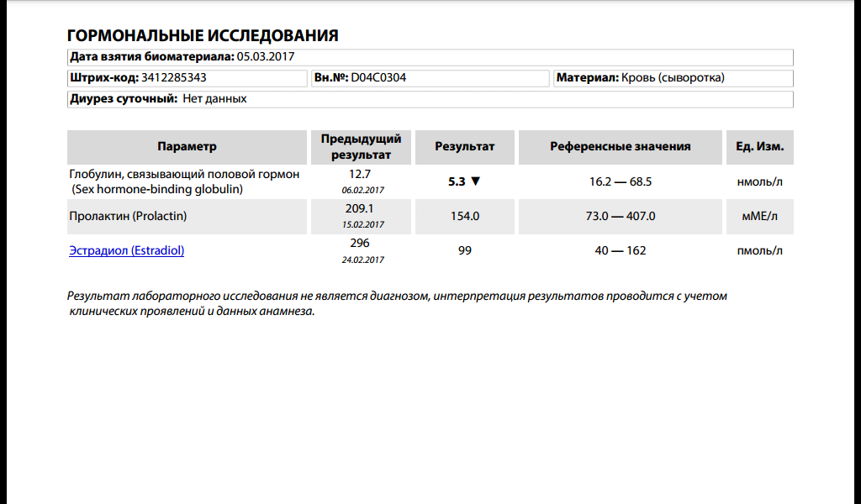Click the Вн.№ field with D04C0304
Viewport: 861px width, 504px height.
tap(429, 78)
